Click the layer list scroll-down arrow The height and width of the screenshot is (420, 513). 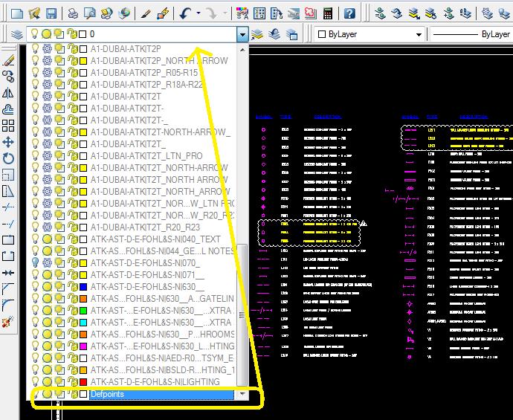pos(242,394)
